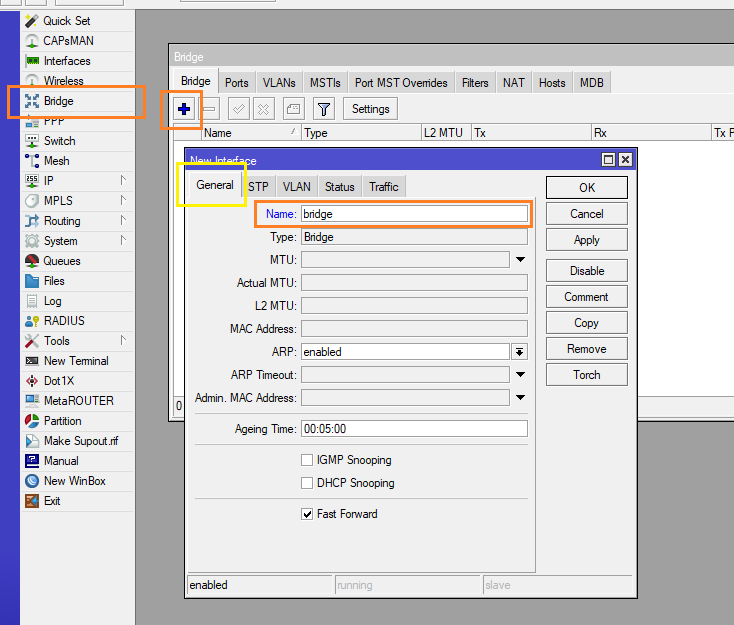Click the filter funnel icon in toolbar
Screen dimensions: 734x625
click(323, 109)
